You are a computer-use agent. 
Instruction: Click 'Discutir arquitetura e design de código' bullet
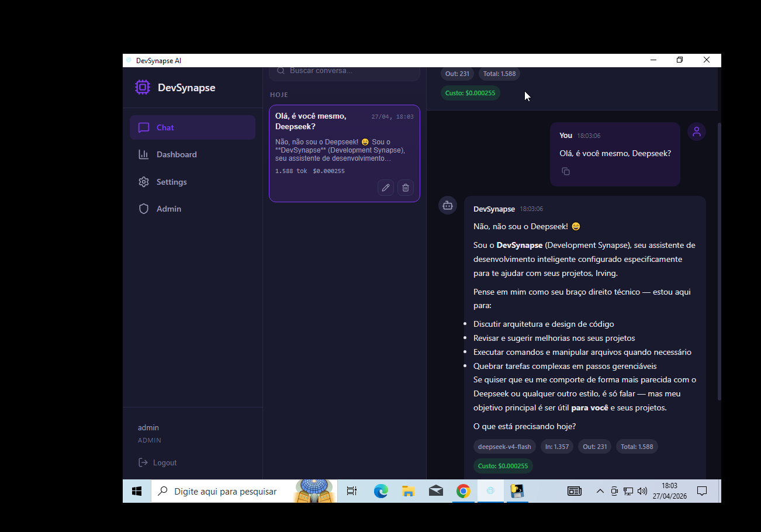(544, 324)
